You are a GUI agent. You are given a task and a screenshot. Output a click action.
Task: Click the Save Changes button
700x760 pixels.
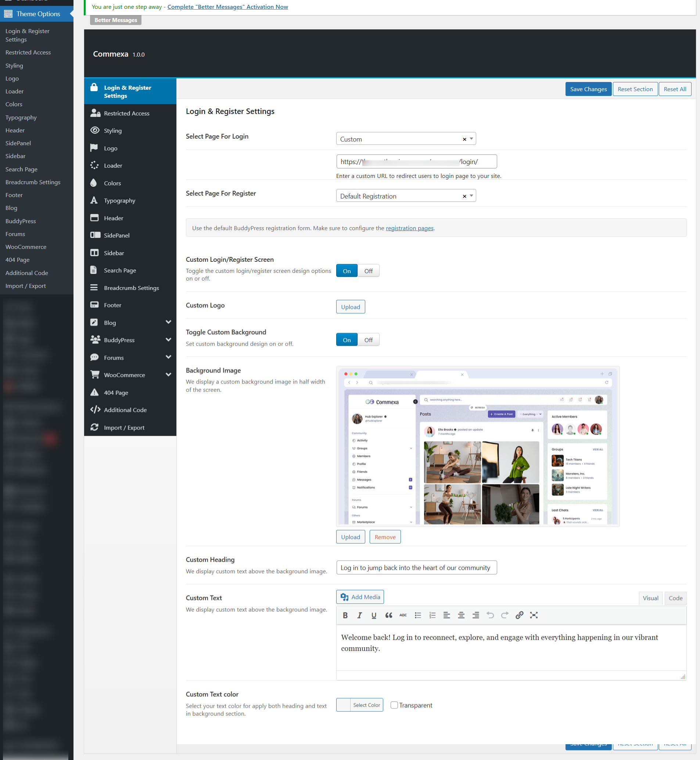pos(588,89)
